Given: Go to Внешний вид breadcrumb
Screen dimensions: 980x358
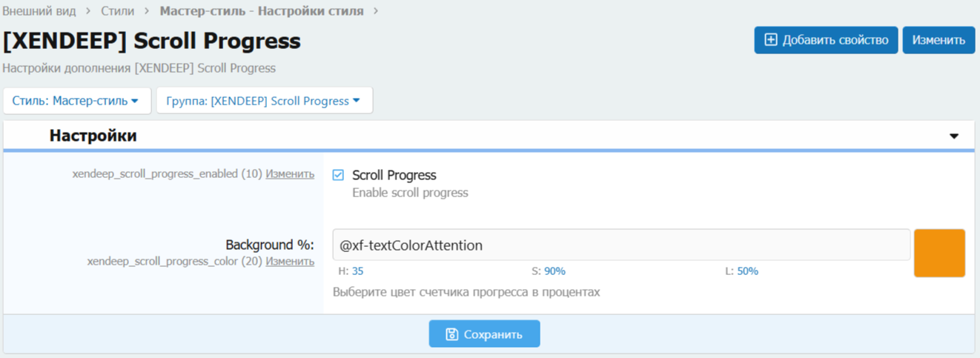Looking at the screenshot, I should 39,11.
